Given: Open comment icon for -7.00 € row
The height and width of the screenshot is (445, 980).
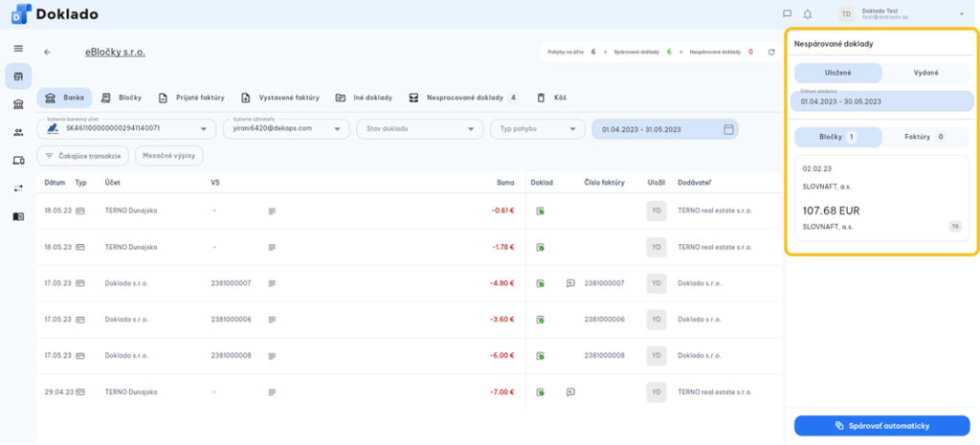Looking at the screenshot, I should 570,392.
